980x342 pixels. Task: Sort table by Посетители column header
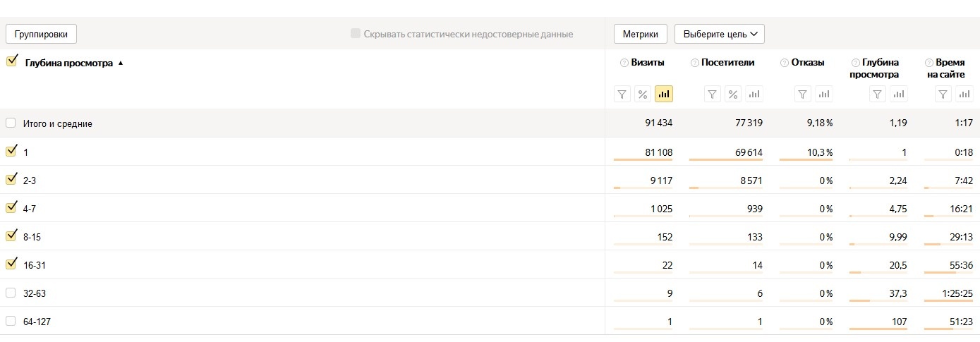pyautogui.click(x=727, y=63)
